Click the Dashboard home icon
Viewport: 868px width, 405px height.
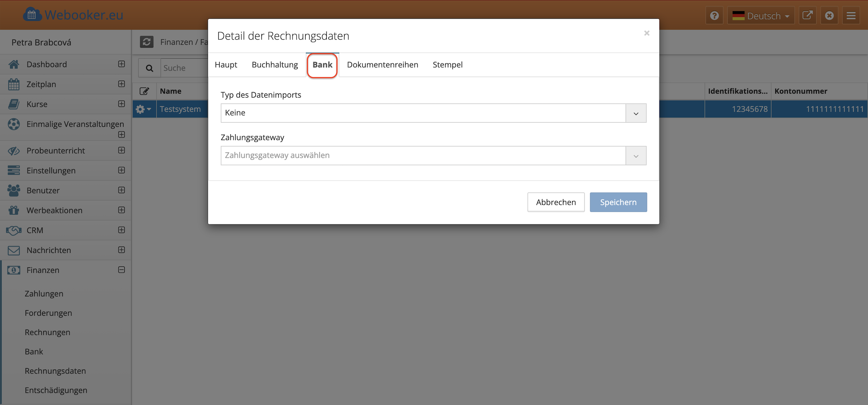click(x=14, y=64)
